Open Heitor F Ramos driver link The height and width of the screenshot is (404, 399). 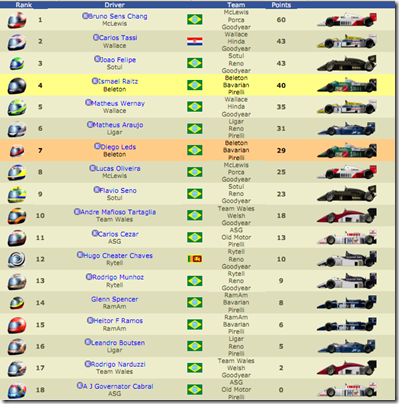point(118,321)
